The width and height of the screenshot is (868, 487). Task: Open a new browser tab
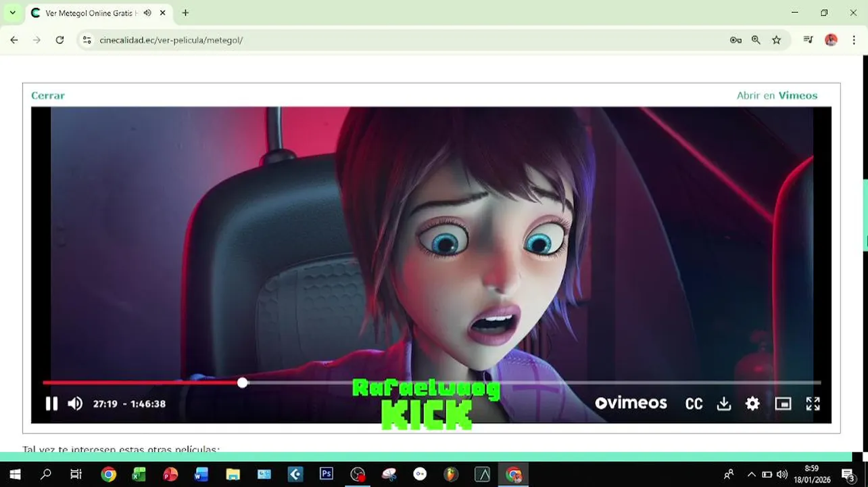(x=185, y=13)
